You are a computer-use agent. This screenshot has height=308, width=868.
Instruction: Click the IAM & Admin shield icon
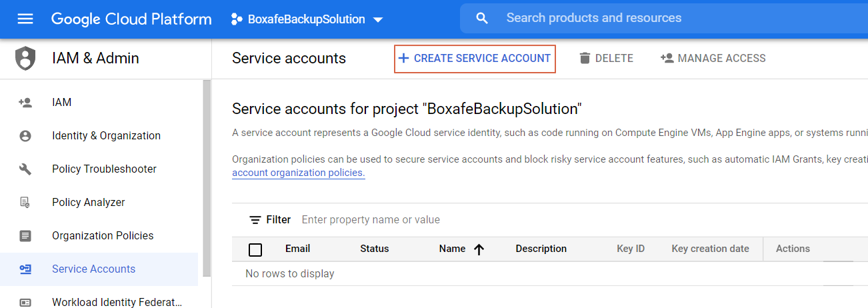25,59
